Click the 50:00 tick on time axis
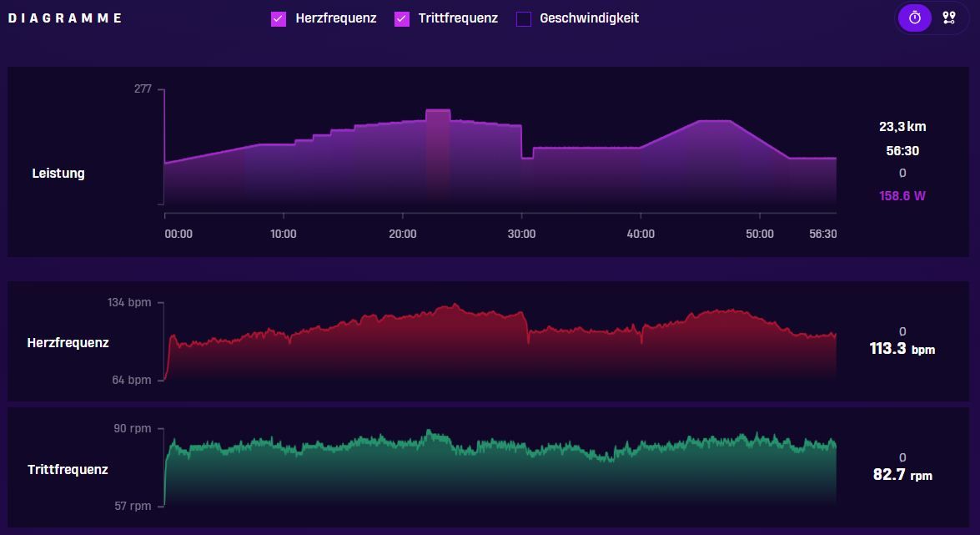The height and width of the screenshot is (535, 980). [759, 234]
